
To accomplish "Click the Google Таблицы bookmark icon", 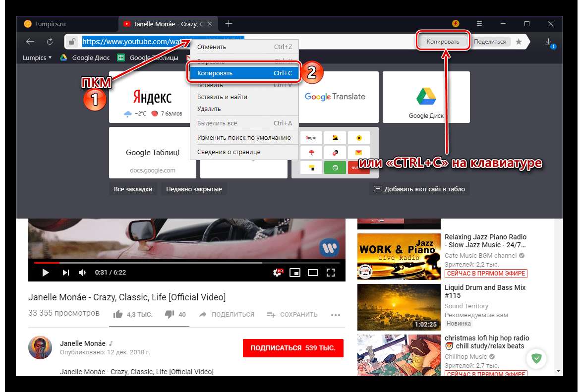I will point(121,57).
